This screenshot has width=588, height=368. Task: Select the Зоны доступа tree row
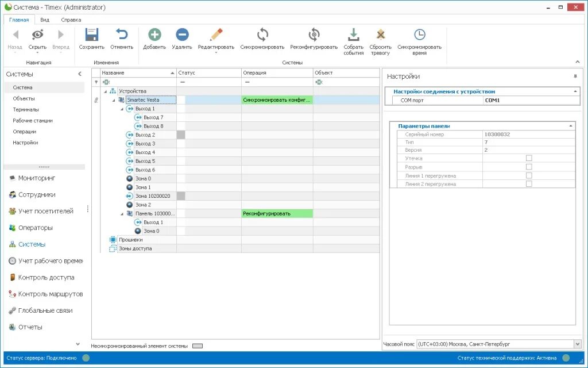[x=135, y=248]
